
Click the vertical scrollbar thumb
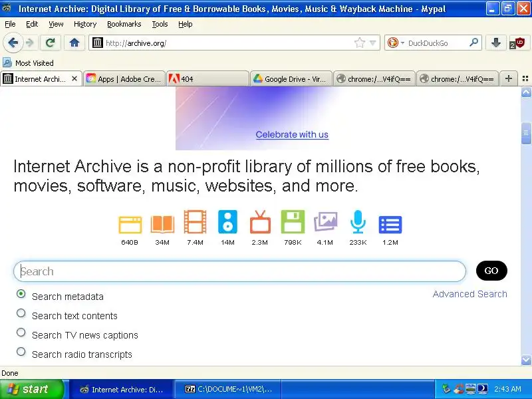pyautogui.click(x=526, y=133)
